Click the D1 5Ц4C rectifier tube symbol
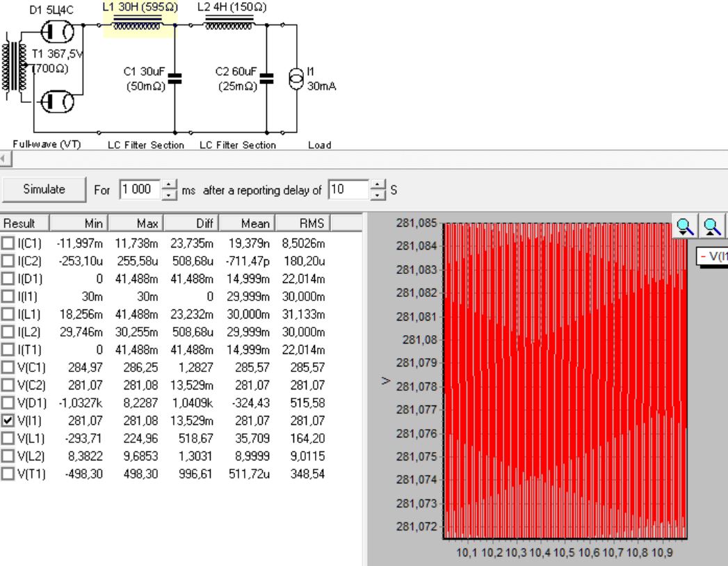 coord(57,30)
